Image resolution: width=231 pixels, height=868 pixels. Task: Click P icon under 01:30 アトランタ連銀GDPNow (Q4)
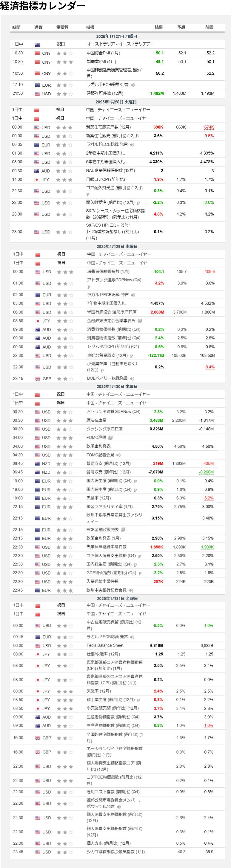(x=89, y=287)
